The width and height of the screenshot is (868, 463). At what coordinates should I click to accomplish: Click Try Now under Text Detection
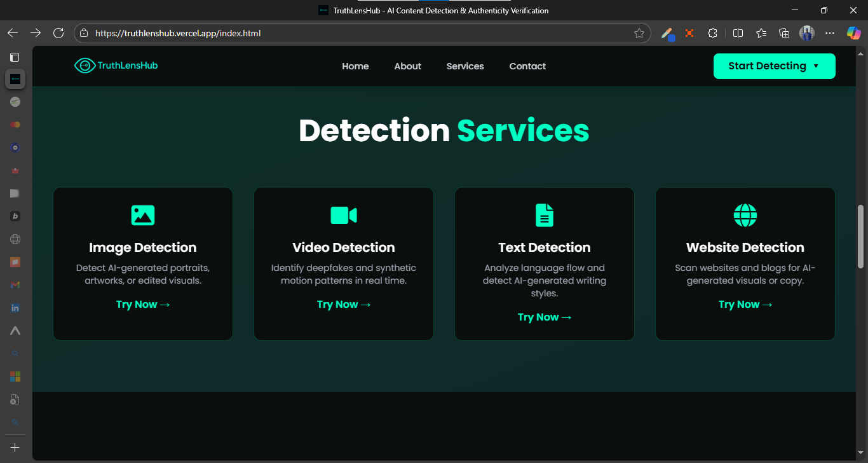pyautogui.click(x=545, y=317)
